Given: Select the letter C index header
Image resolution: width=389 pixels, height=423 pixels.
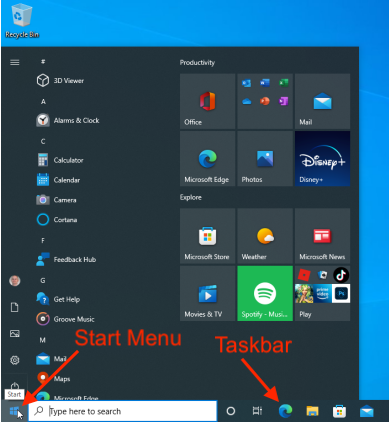Looking at the screenshot, I should coord(43,141).
